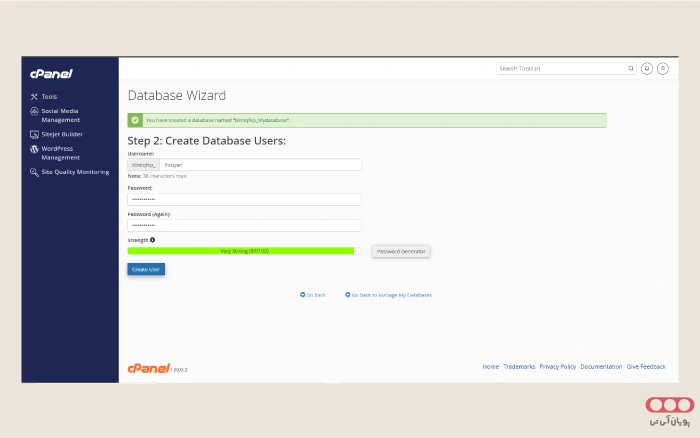The width and height of the screenshot is (700, 438).
Task: Focus the Password input field
Action: click(x=244, y=199)
